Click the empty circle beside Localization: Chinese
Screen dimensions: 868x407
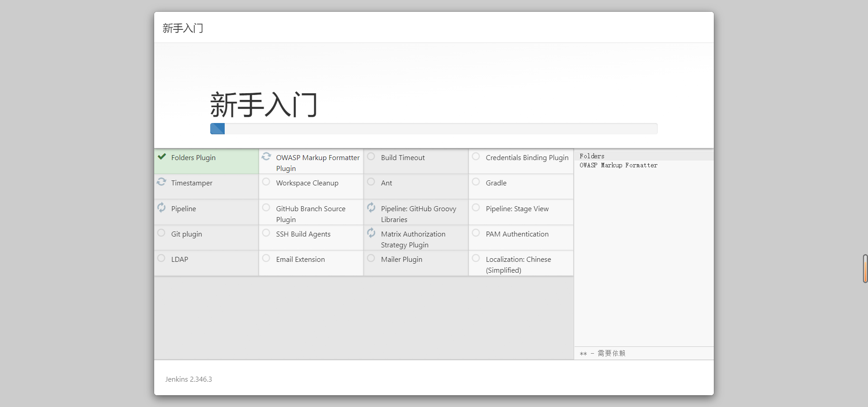(476, 258)
